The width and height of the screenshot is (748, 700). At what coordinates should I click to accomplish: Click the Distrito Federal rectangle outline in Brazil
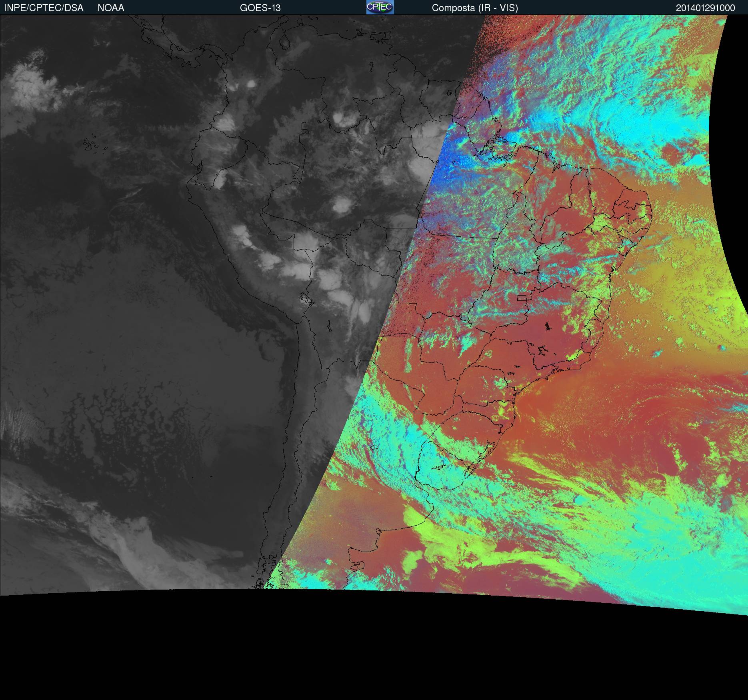pos(522,298)
